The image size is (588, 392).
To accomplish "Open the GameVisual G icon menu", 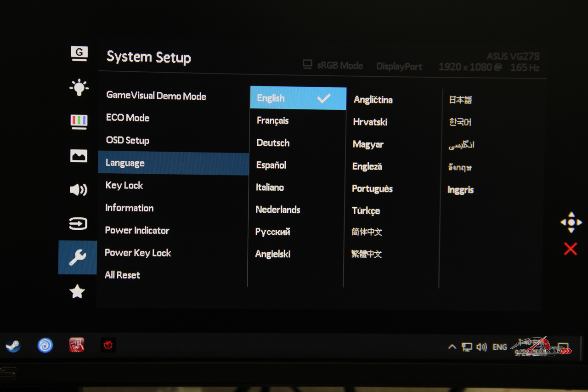I will (79, 54).
